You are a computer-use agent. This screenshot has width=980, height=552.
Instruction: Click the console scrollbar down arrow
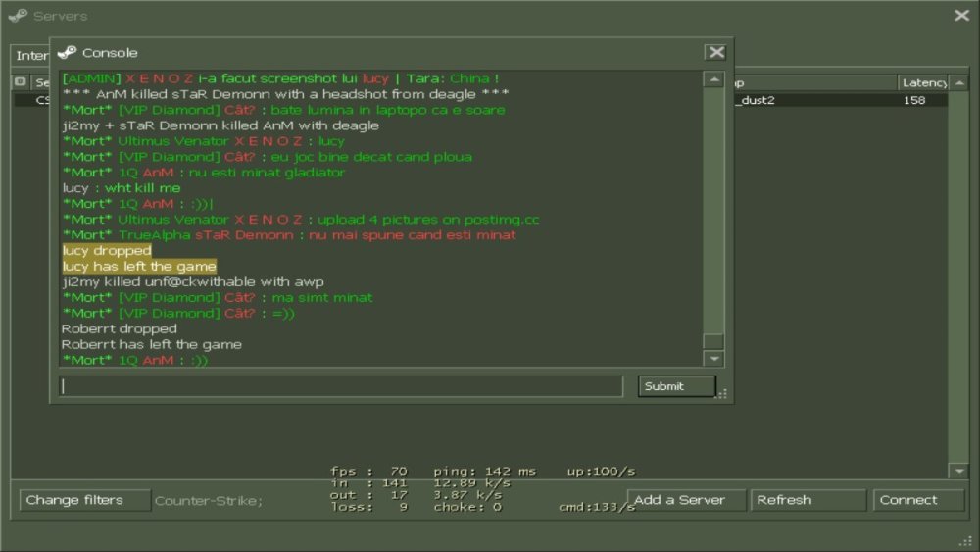pyautogui.click(x=713, y=359)
